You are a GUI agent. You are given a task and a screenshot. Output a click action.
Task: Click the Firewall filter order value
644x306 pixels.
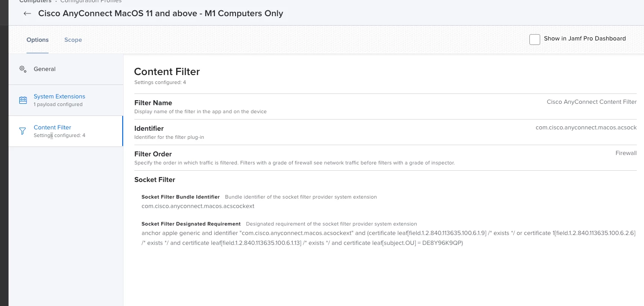click(x=626, y=153)
